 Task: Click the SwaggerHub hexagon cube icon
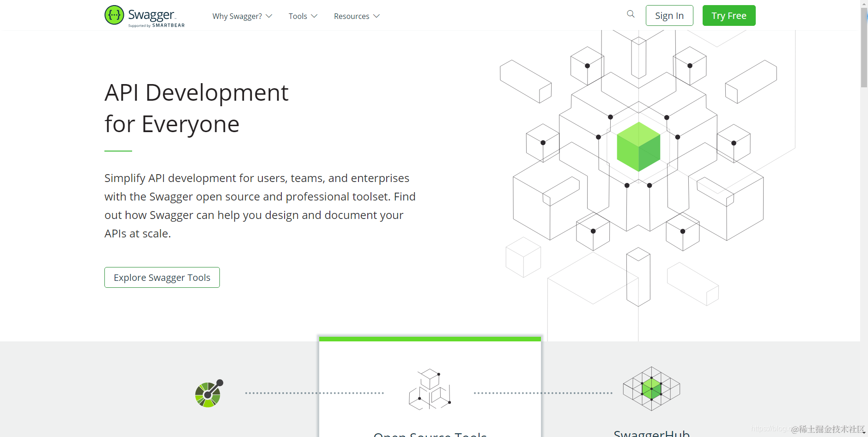pyautogui.click(x=651, y=388)
